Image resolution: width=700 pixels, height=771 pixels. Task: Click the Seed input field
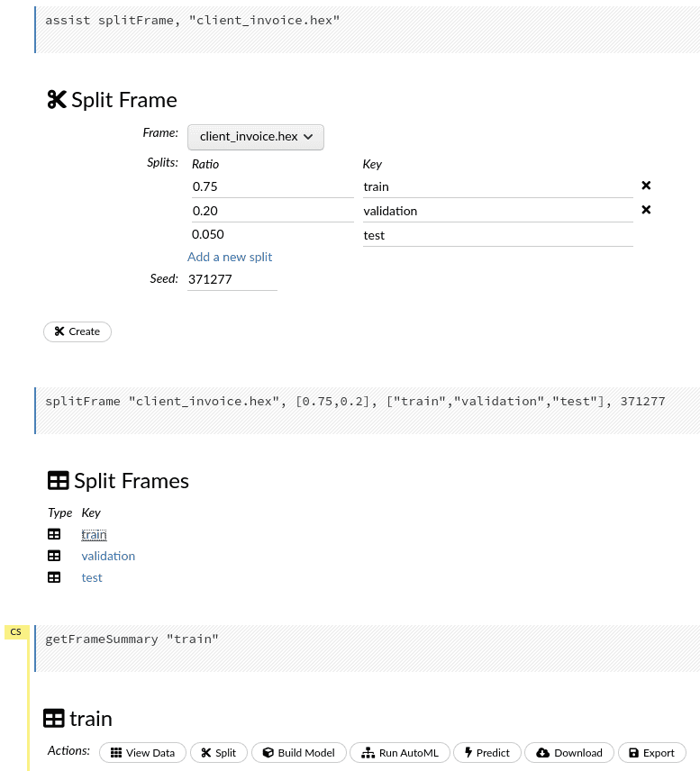coord(232,279)
